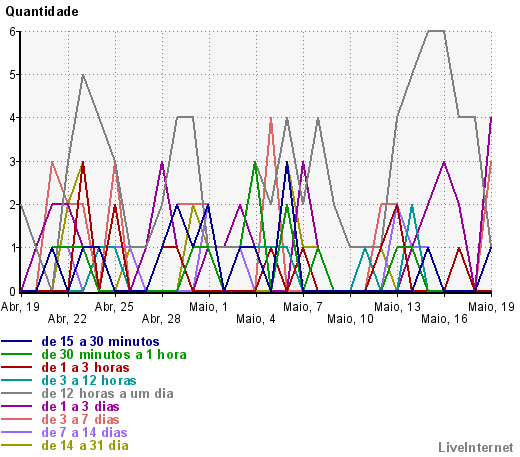Click the 'de 1 a 3 horas' legend label
The height and width of the screenshot is (457, 520).
(x=85, y=367)
